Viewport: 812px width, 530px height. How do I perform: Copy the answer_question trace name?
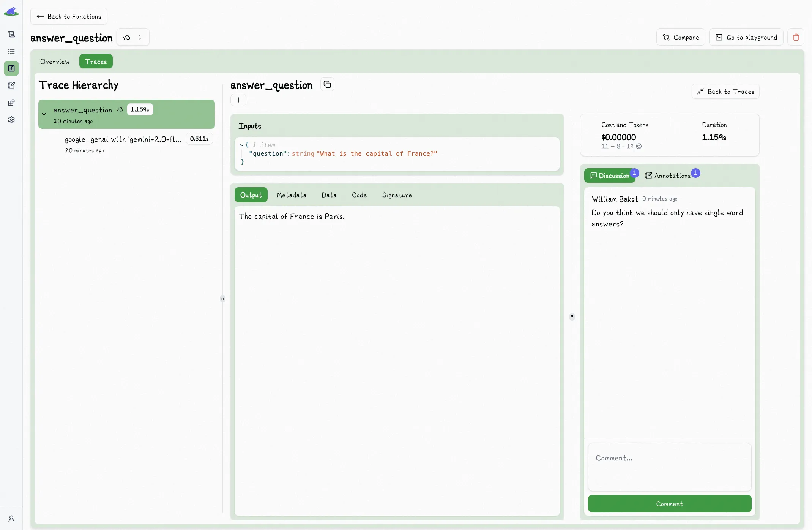pyautogui.click(x=327, y=85)
